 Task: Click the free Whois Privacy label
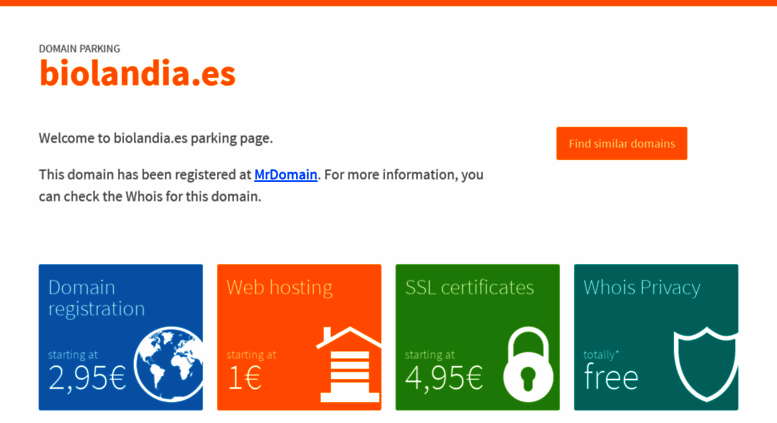[611, 376]
